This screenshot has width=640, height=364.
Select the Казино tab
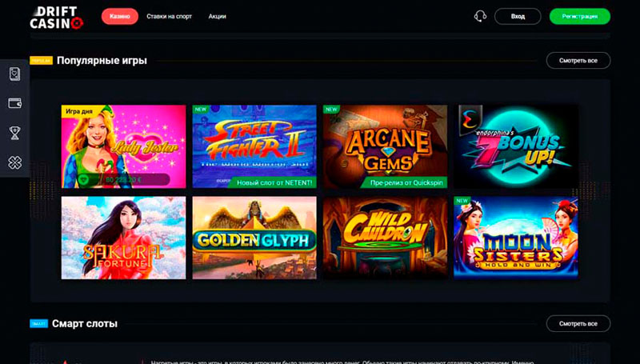[x=119, y=16]
